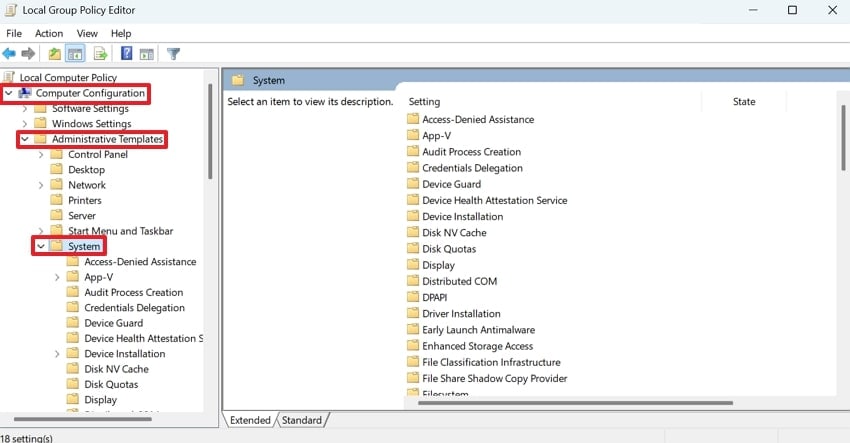Select Device Health Attestation in tree

click(x=143, y=338)
